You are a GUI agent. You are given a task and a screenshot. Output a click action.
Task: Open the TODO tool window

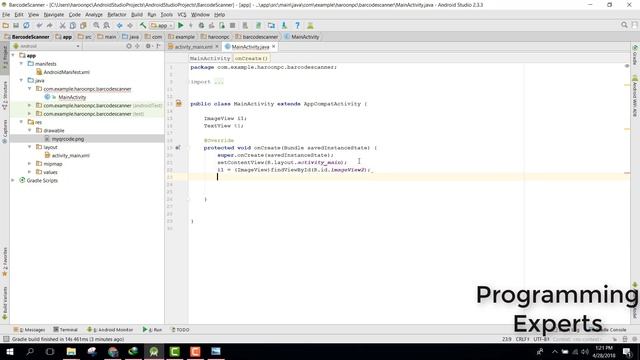[180, 329]
